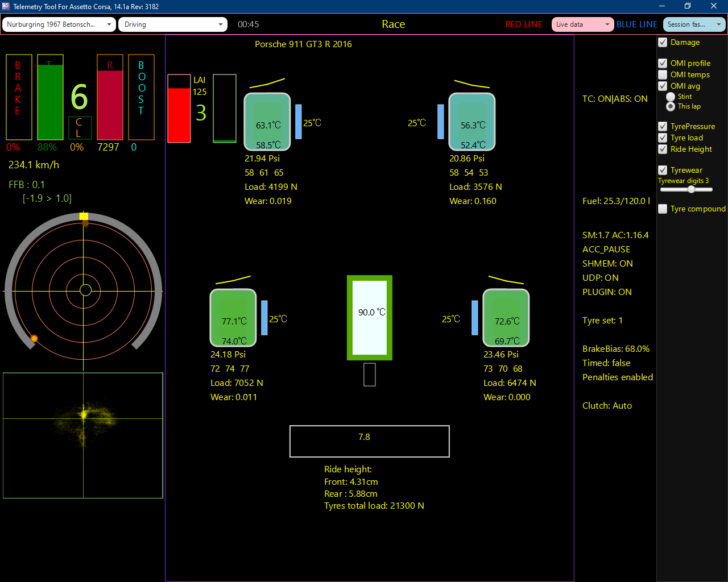Click the front-left tyre graphic at 63.1°C
This screenshot has height=582, width=728.
267,122
